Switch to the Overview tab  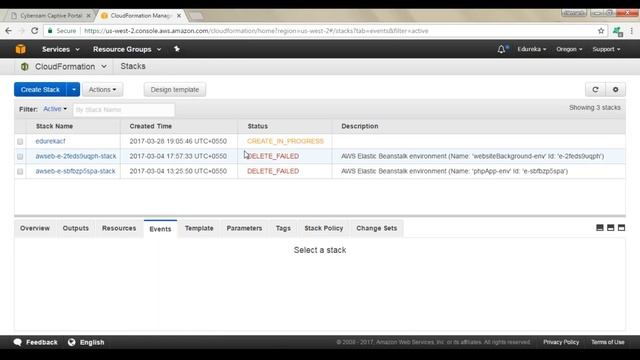[x=35, y=228]
